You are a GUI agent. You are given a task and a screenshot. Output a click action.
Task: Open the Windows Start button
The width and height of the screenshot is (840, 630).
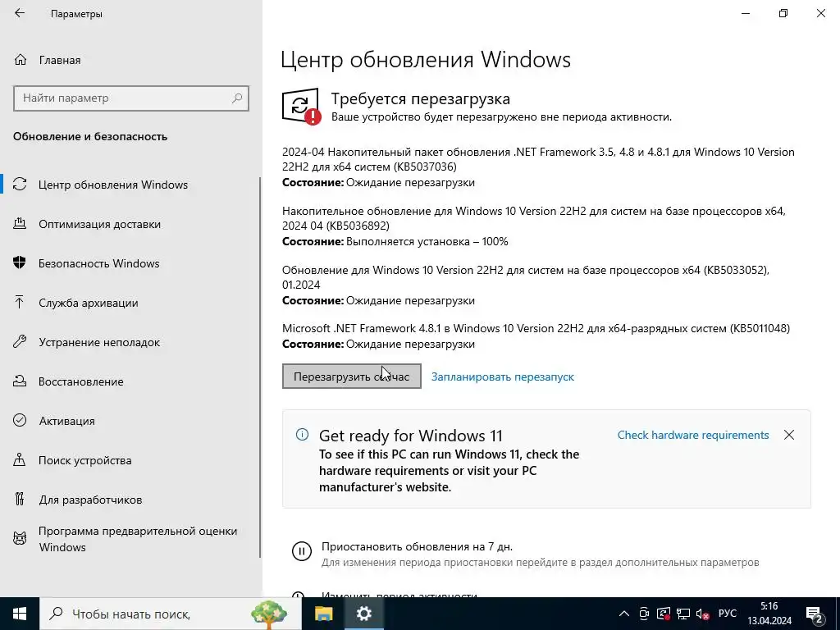[x=20, y=614]
